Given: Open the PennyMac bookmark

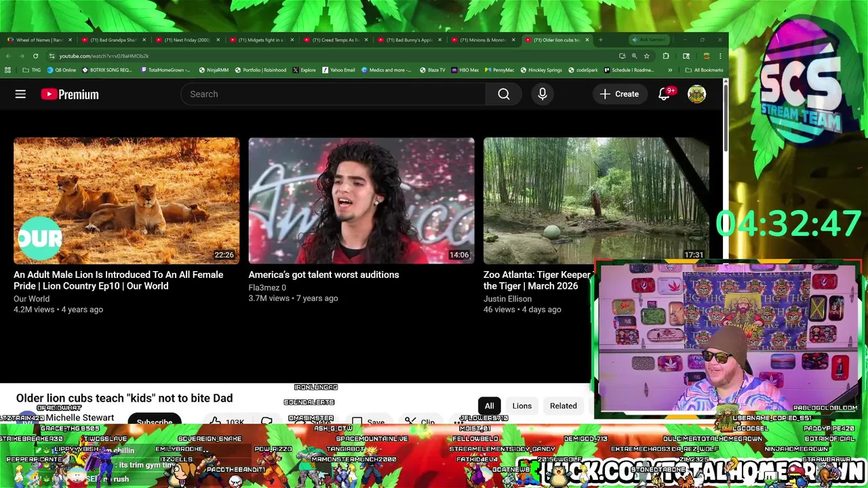Looking at the screenshot, I should tap(499, 70).
